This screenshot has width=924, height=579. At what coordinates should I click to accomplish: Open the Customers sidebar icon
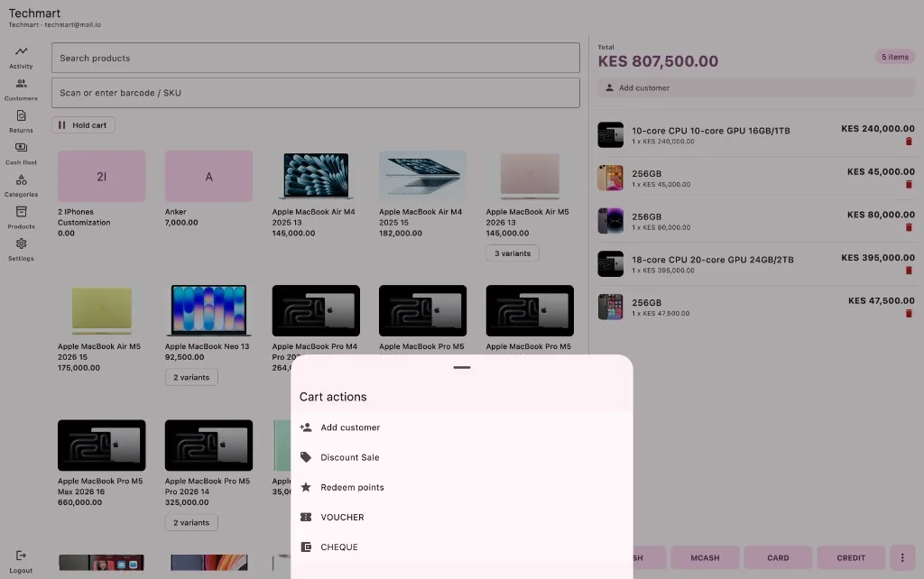coord(22,83)
